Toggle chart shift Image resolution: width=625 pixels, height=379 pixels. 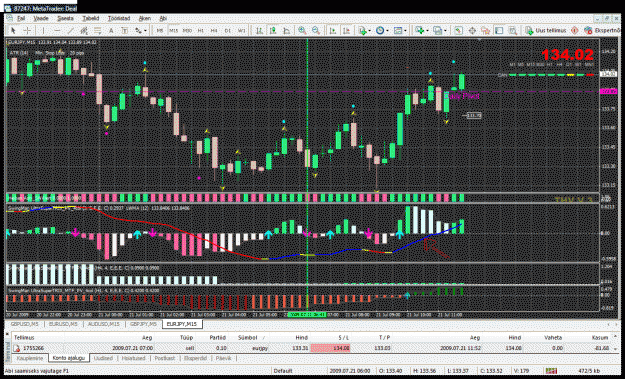(347, 30)
